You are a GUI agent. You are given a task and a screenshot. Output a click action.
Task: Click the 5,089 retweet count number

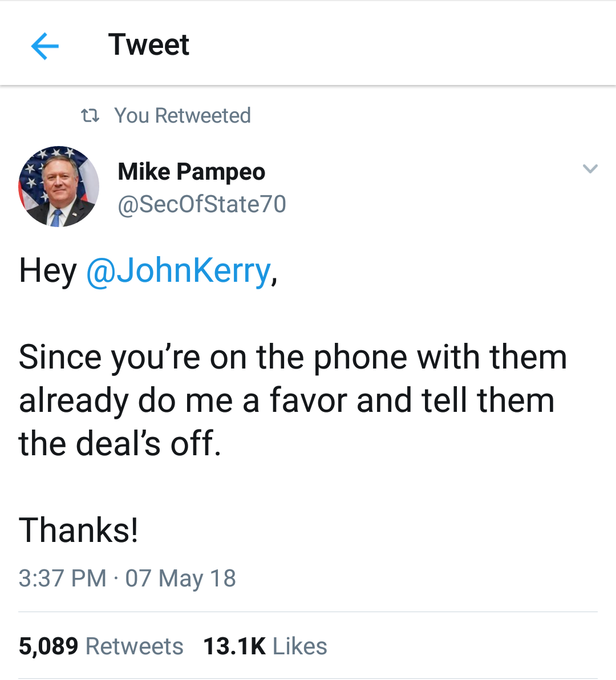pos(48,646)
